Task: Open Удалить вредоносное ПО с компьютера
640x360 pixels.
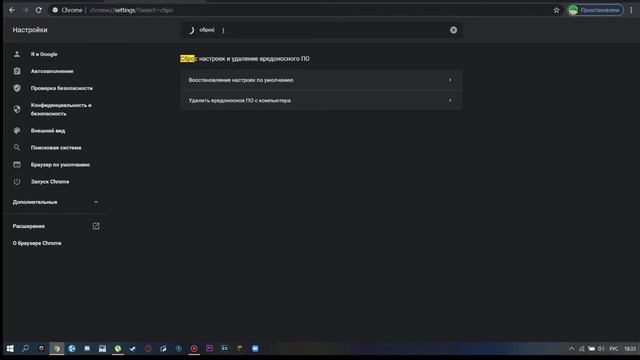Action: 321,100
